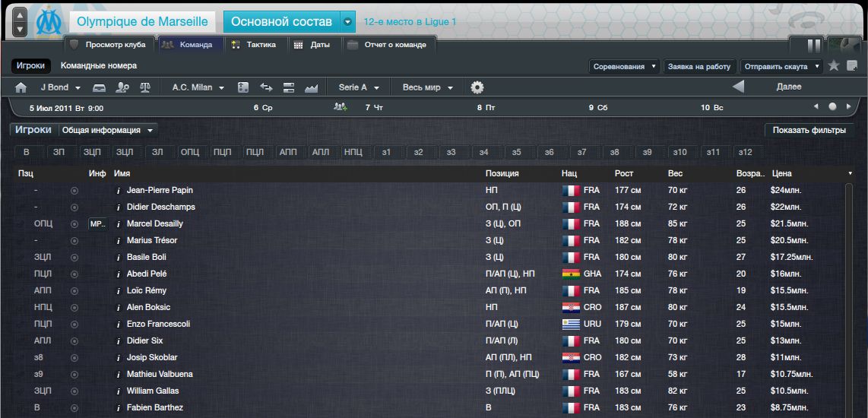Click the manager staff search icon

click(x=122, y=87)
